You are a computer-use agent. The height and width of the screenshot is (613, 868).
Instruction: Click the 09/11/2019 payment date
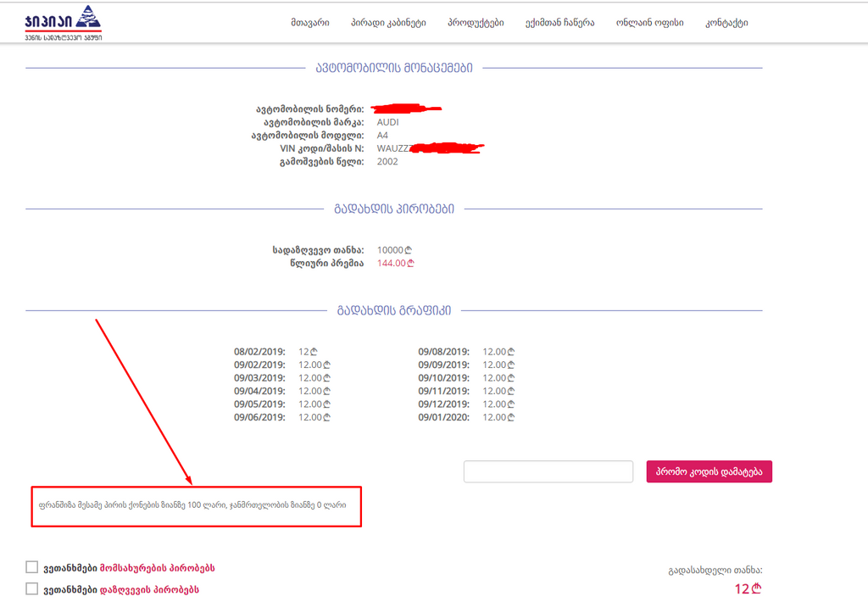click(444, 392)
